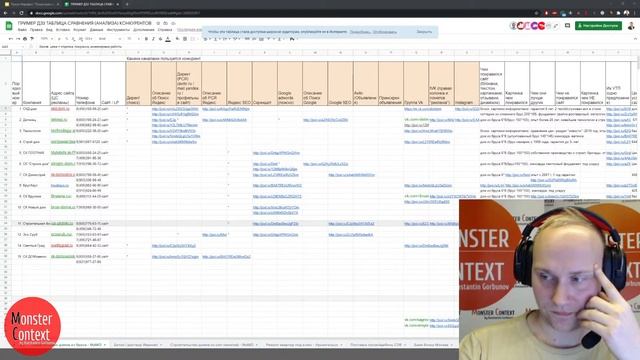The width and height of the screenshot is (640, 360).
Task: Click the cell name box
Action: tap(12, 47)
